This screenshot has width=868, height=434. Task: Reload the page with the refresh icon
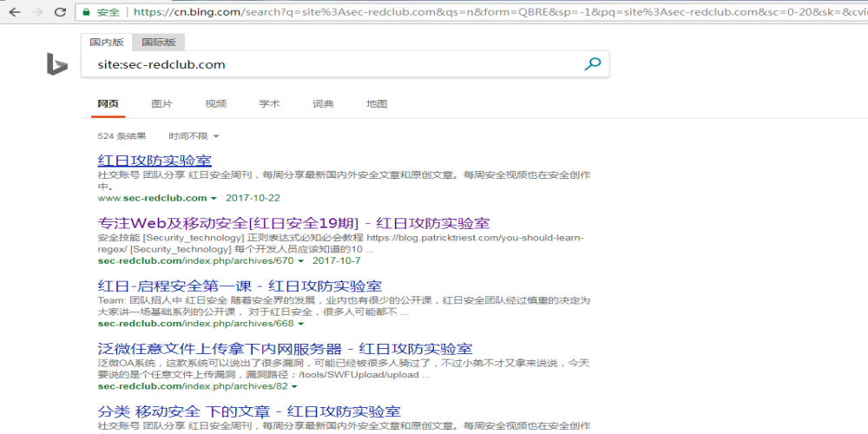(61, 11)
